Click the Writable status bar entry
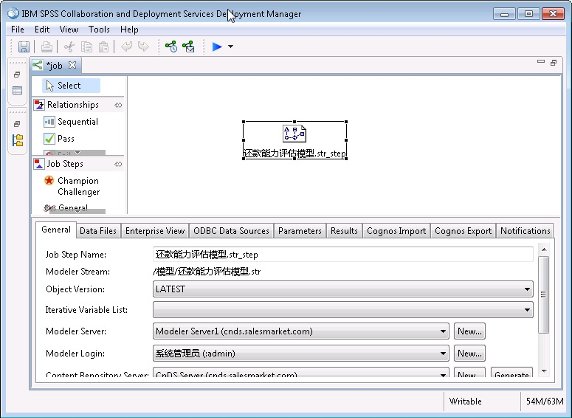 465,401
